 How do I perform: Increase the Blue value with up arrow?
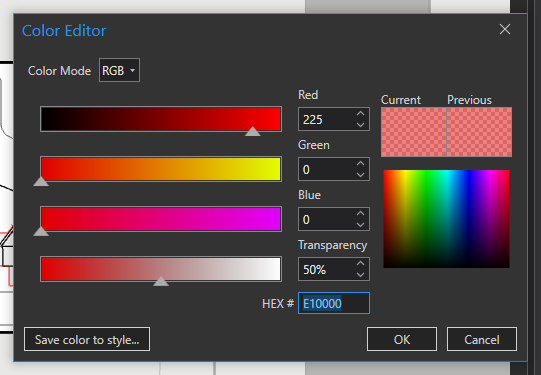coord(361,213)
